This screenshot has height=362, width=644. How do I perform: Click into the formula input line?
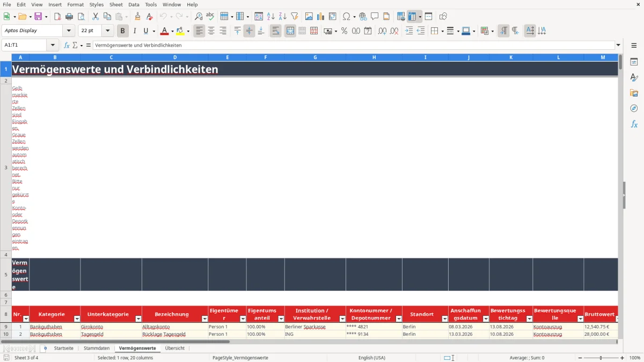click(x=354, y=45)
